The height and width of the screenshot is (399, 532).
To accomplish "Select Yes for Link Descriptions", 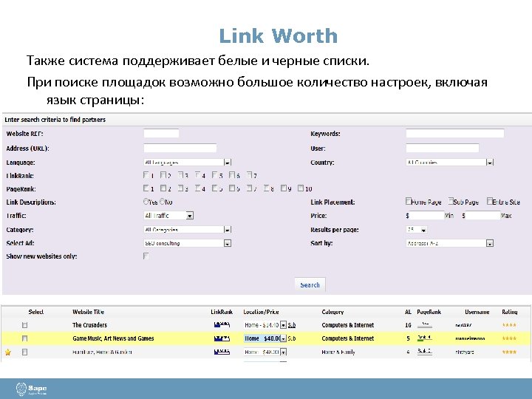I will [146, 202].
